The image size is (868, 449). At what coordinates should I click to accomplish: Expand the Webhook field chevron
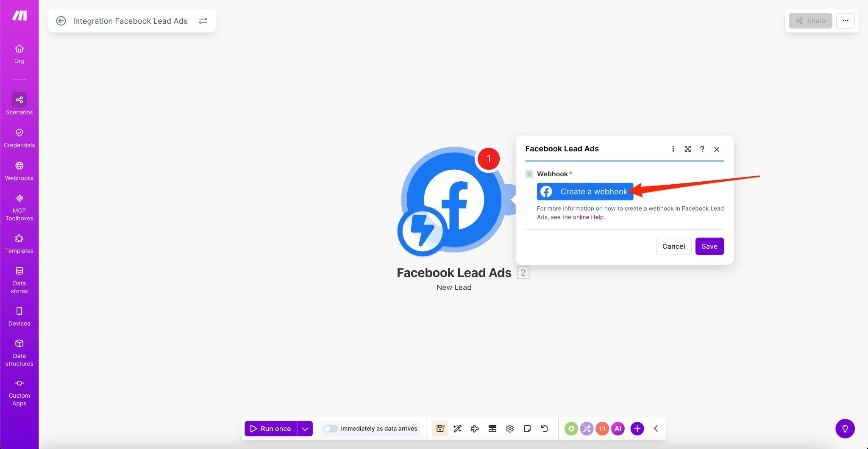(529, 174)
